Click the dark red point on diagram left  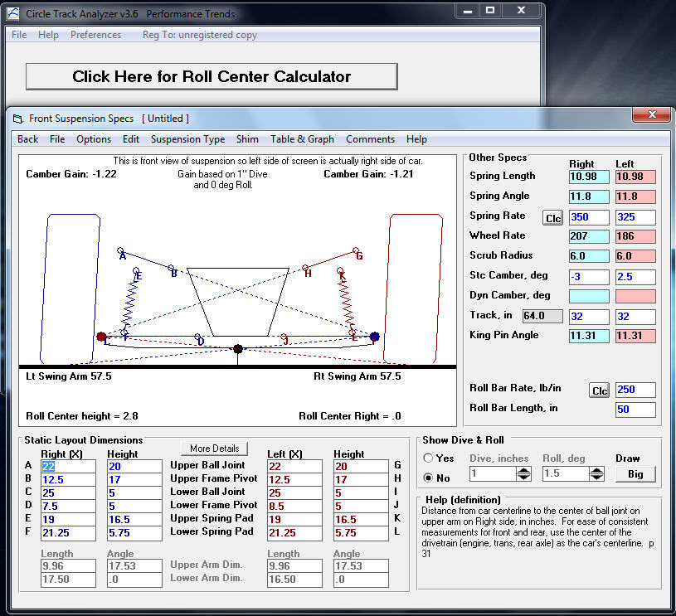coord(101,337)
